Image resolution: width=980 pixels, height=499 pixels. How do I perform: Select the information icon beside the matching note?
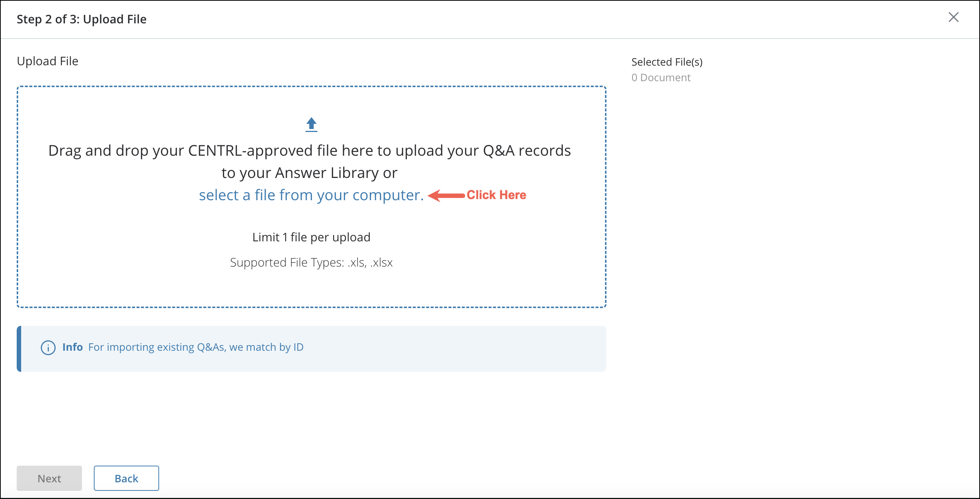[48, 347]
